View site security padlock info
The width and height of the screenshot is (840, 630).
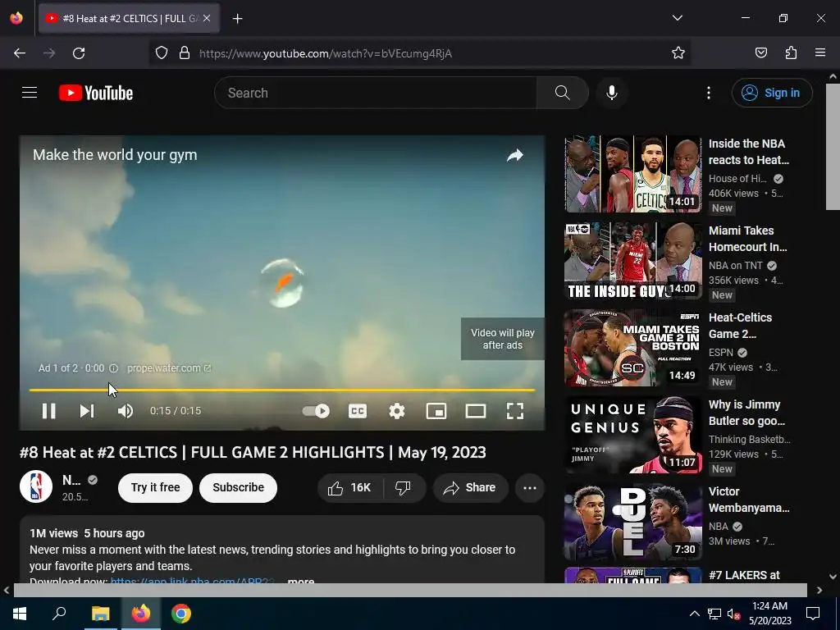pyautogui.click(x=185, y=53)
